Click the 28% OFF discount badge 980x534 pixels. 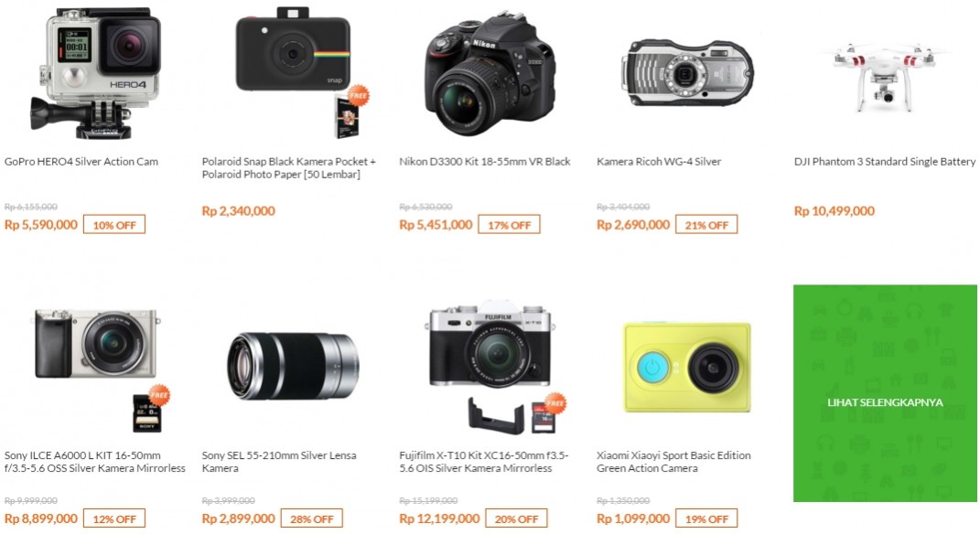pyautogui.click(x=312, y=518)
